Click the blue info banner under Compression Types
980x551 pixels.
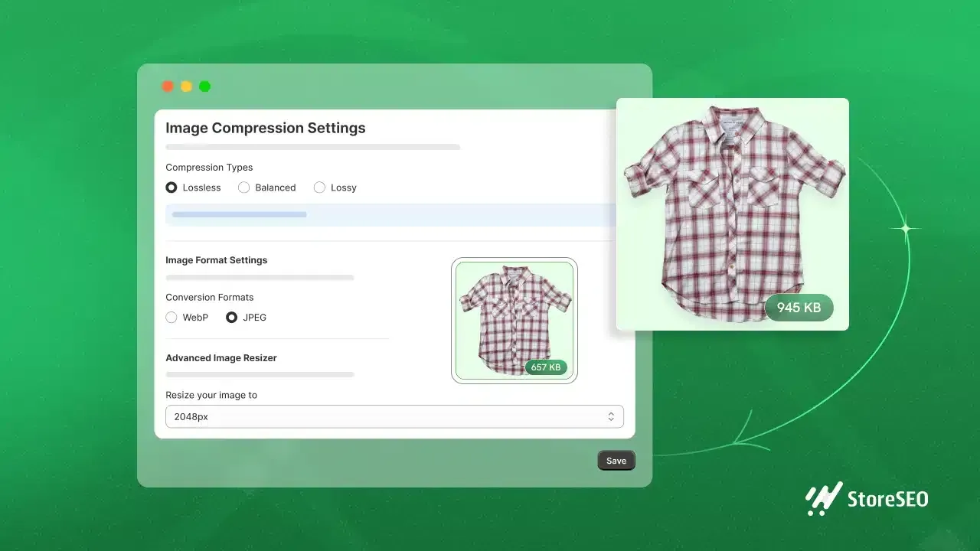click(x=390, y=215)
